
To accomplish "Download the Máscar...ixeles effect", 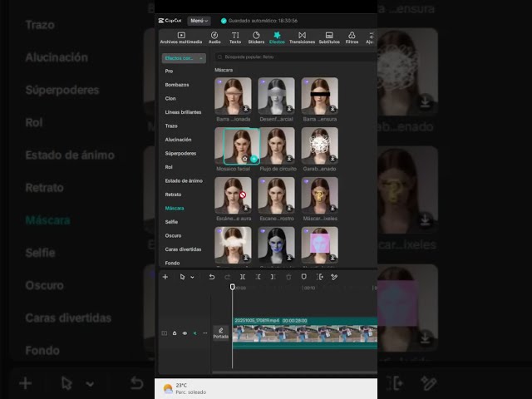I will click(x=332, y=208).
